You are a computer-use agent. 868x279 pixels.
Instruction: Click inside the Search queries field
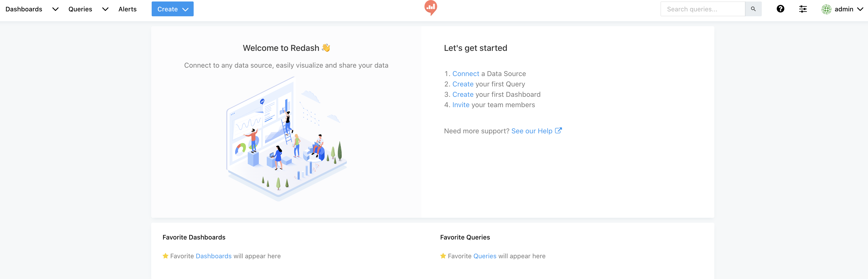pyautogui.click(x=703, y=9)
